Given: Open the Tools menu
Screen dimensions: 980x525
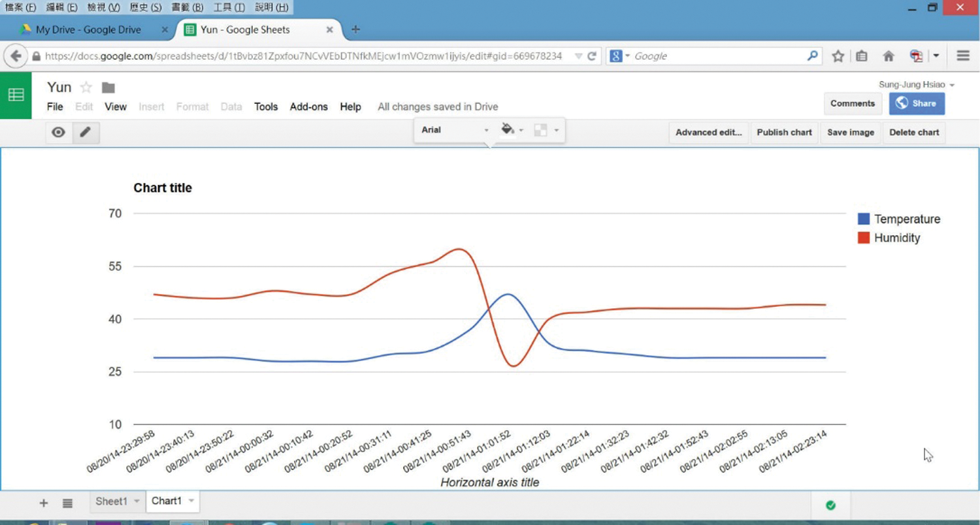Looking at the screenshot, I should click(x=266, y=107).
